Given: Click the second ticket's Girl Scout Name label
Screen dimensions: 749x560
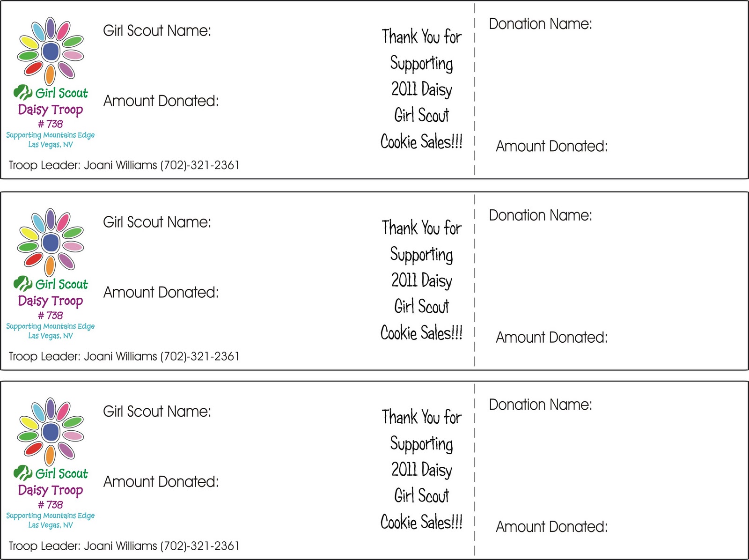Looking at the screenshot, I should 157,222.
